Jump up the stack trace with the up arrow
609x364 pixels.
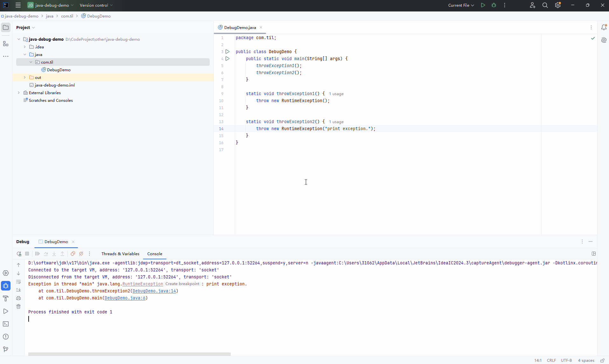(18, 265)
